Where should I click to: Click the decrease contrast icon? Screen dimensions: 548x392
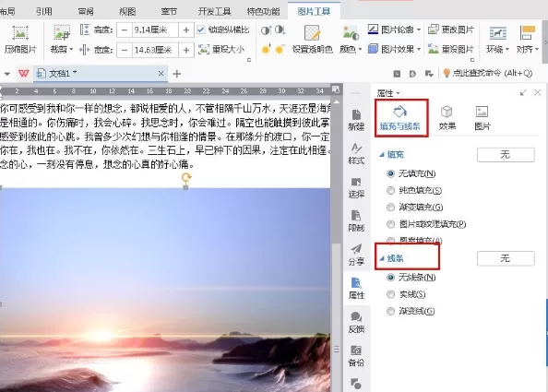280,30
